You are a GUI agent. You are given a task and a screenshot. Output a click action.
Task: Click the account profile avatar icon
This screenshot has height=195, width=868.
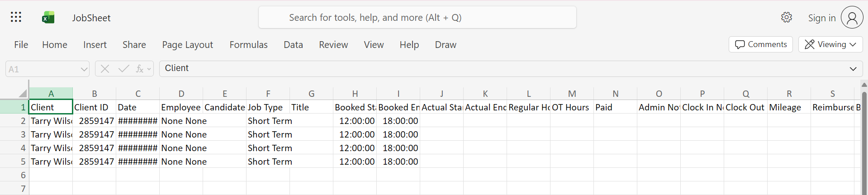(852, 18)
